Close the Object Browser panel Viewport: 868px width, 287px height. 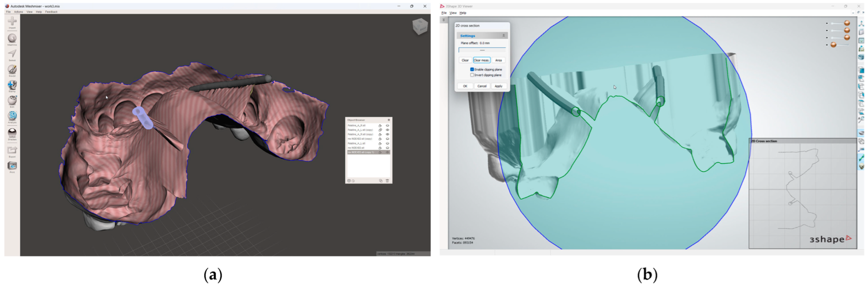[x=388, y=120]
